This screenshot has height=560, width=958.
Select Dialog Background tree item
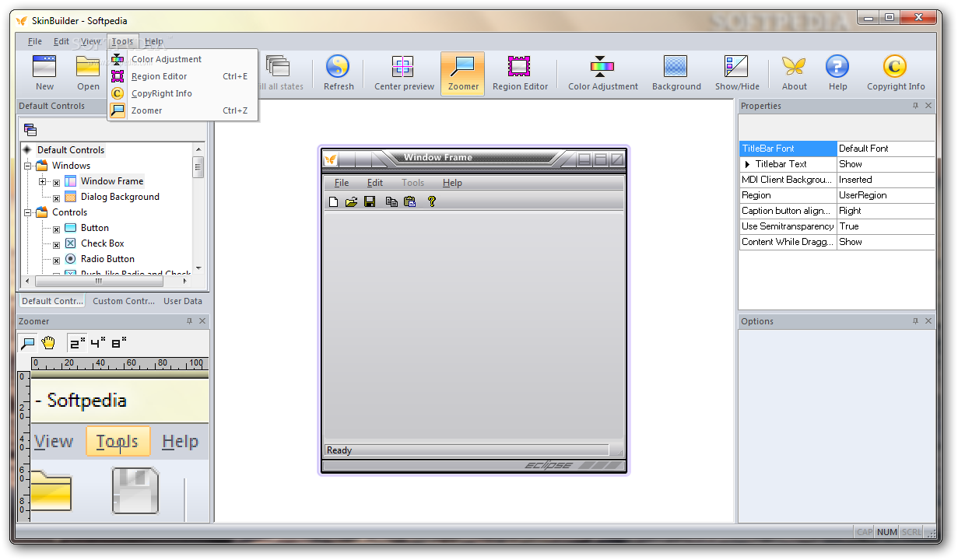click(120, 197)
